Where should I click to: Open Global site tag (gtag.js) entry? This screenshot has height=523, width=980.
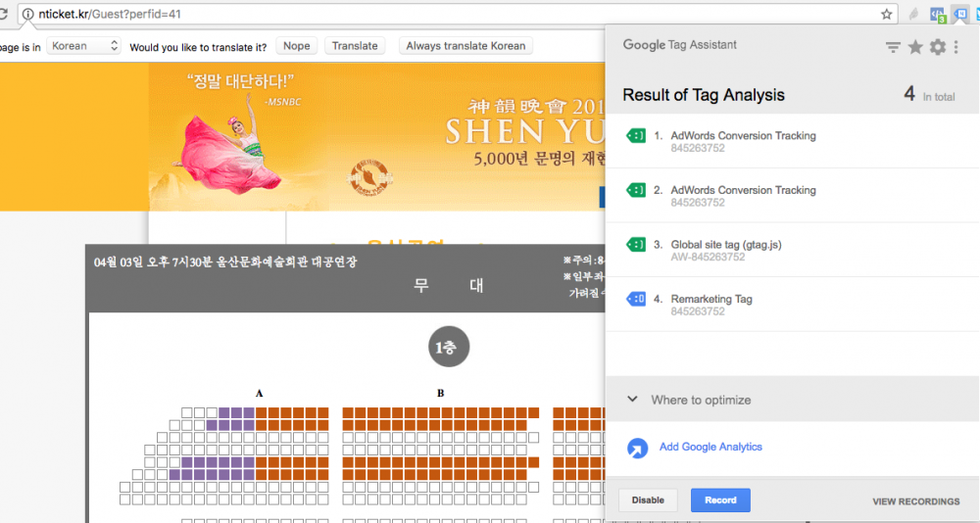pyautogui.click(x=793, y=250)
